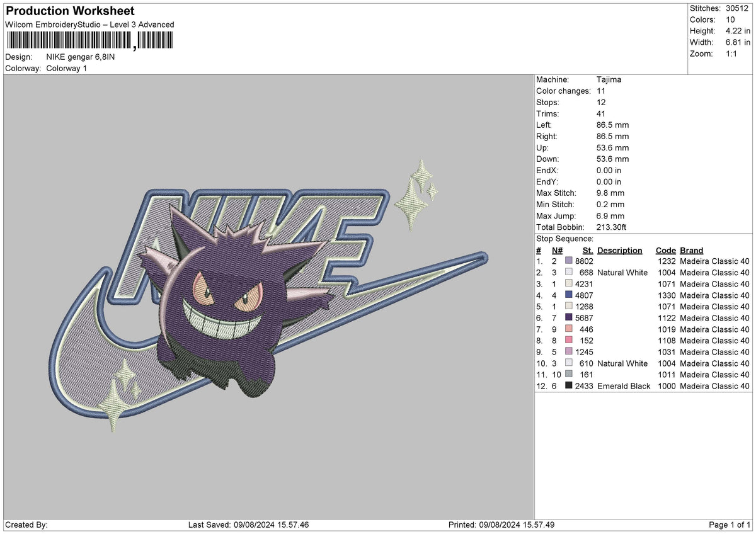
Task: Click the swatch beside 610 stitches
Action: pyautogui.click(x=569, y=363)
